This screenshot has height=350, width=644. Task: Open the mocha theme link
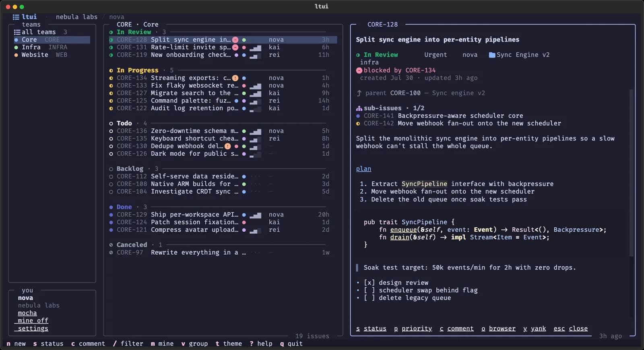coord(27,313)
